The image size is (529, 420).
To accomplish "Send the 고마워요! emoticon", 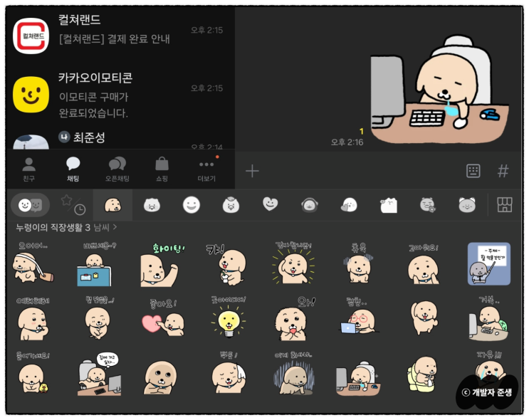I will coord(423,265).
